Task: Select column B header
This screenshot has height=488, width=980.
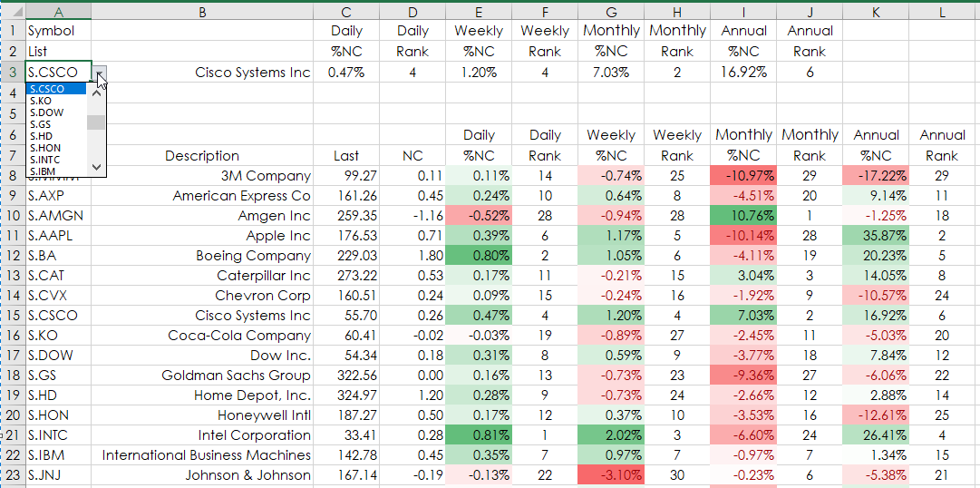Action: 202,11
